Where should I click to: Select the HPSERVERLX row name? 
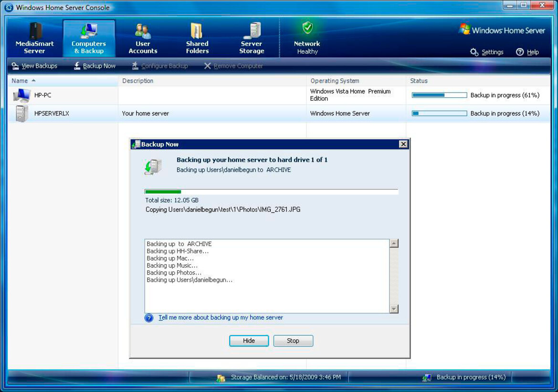[52, 113]
